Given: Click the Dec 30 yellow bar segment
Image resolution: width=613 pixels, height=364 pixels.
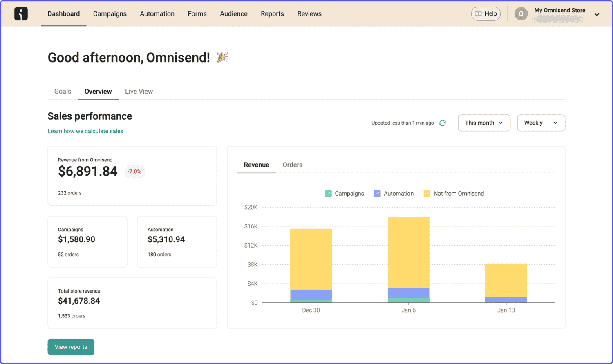Looking at the screenshot, I should click(311, 259).
